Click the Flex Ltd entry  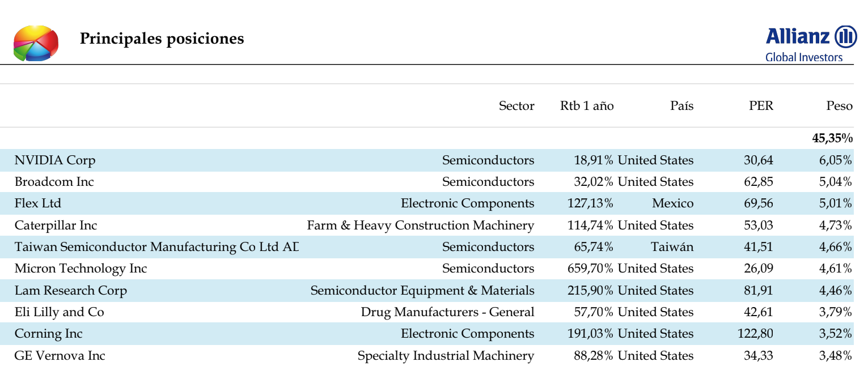(38, 203)
